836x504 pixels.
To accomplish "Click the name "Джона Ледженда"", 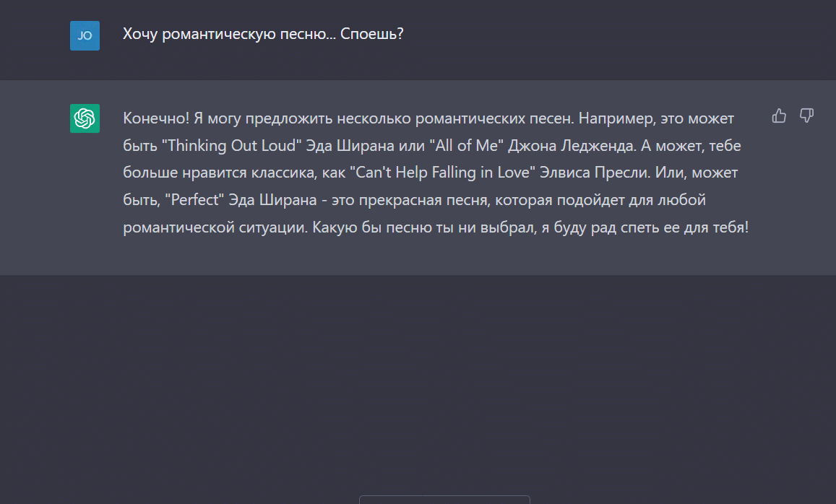I will click(x=570, y=146).
